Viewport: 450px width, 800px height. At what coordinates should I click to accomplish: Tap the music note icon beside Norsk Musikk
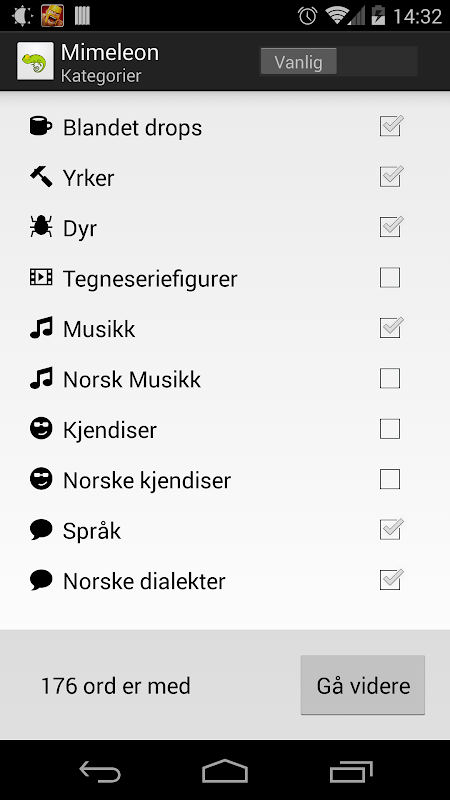[x=41, y=379]
